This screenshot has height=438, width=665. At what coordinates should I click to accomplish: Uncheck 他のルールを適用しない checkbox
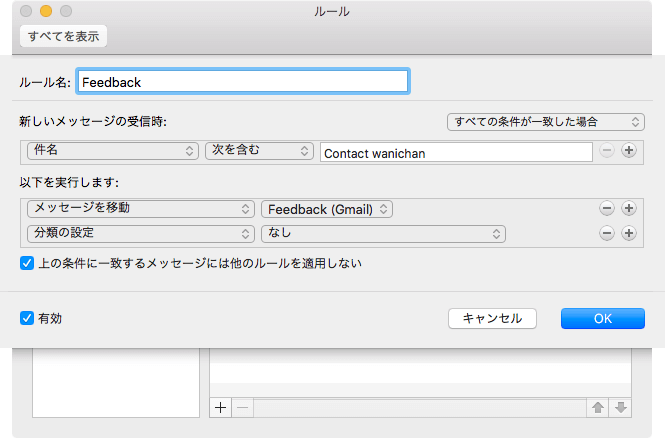[27, 264]
